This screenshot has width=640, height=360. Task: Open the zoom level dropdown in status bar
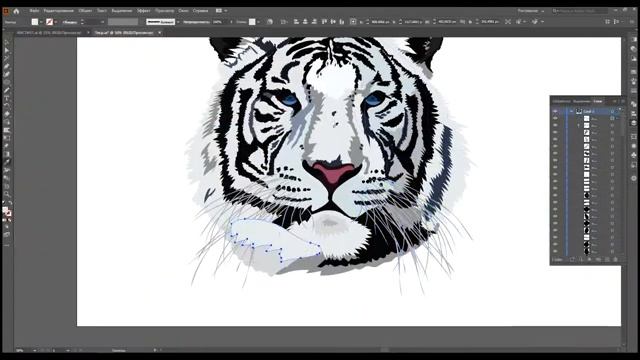click(x=34, y=350)
